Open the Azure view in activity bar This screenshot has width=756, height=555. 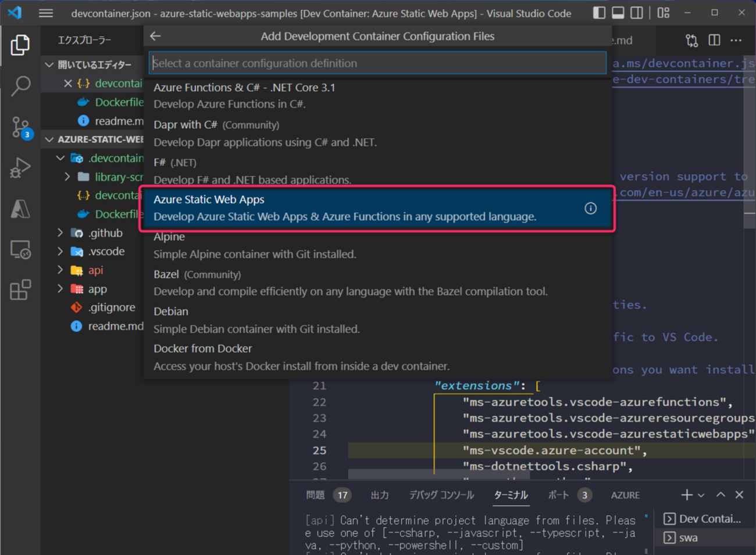(20, 209)
